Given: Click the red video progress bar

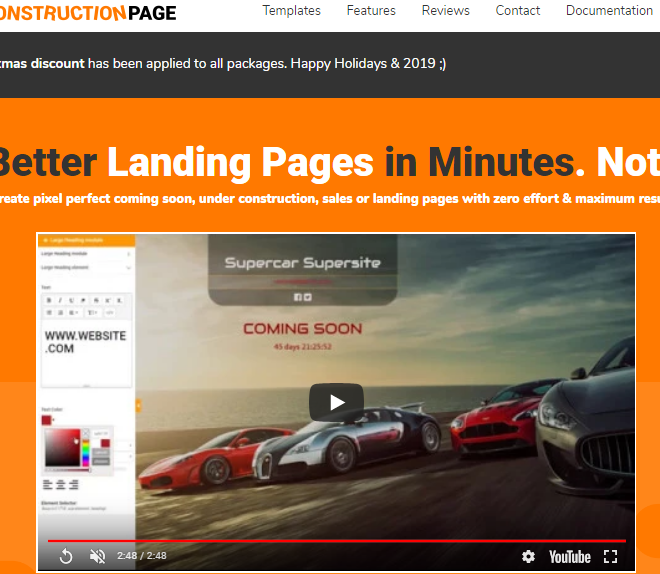Looking at the screenshot, I should 337,541.
